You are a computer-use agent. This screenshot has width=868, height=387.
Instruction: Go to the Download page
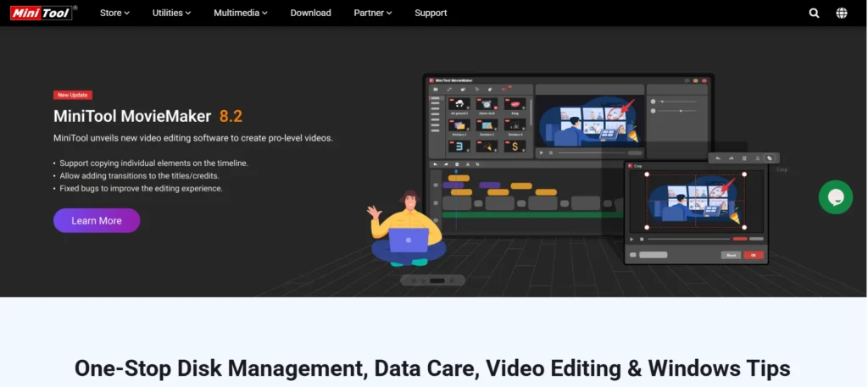(310, 13)
